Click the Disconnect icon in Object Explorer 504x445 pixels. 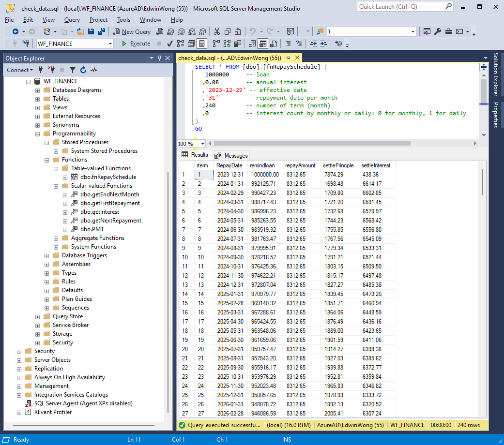[x=51, y=70]
